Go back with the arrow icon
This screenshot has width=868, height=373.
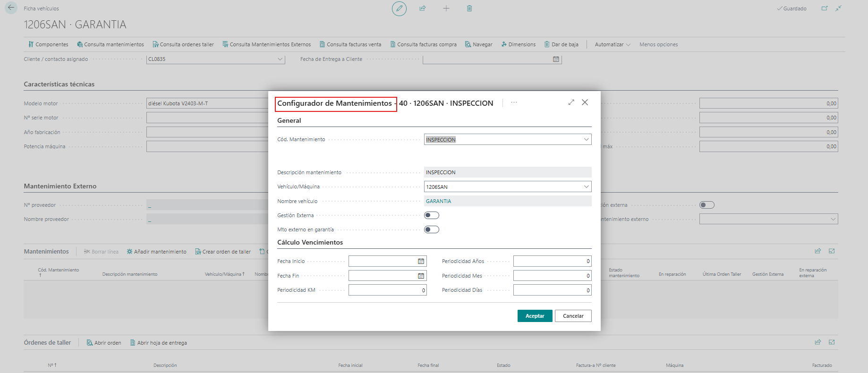tap(11, 8)
